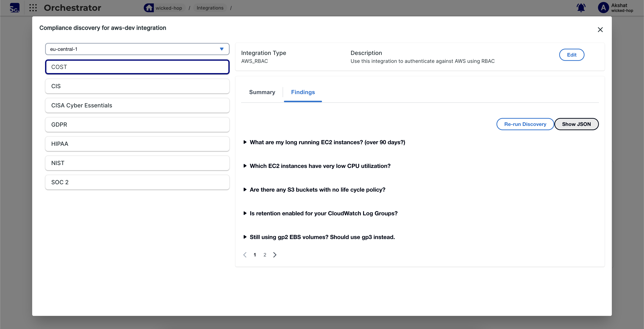The image size is (644, 329).
Task: Click the Re-run Discovery button
Action: pyautogui.click(x=525, y=124)
